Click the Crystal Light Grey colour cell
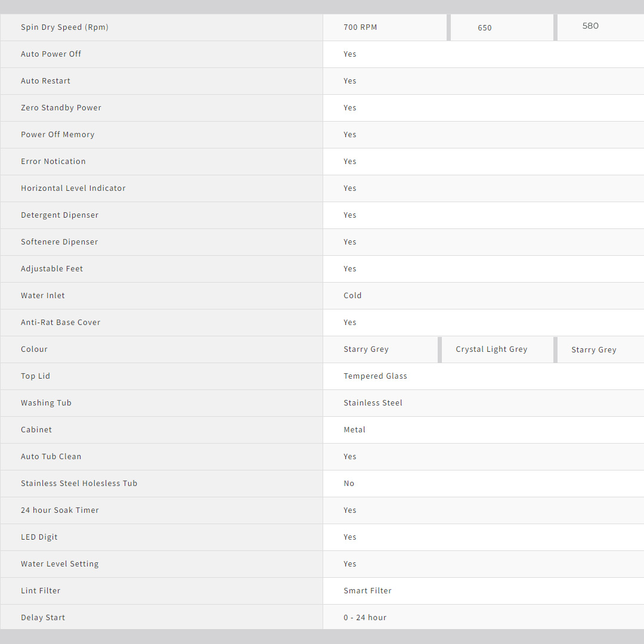The height and width of the screenshot is (644, 644). (x=491, y=349)
